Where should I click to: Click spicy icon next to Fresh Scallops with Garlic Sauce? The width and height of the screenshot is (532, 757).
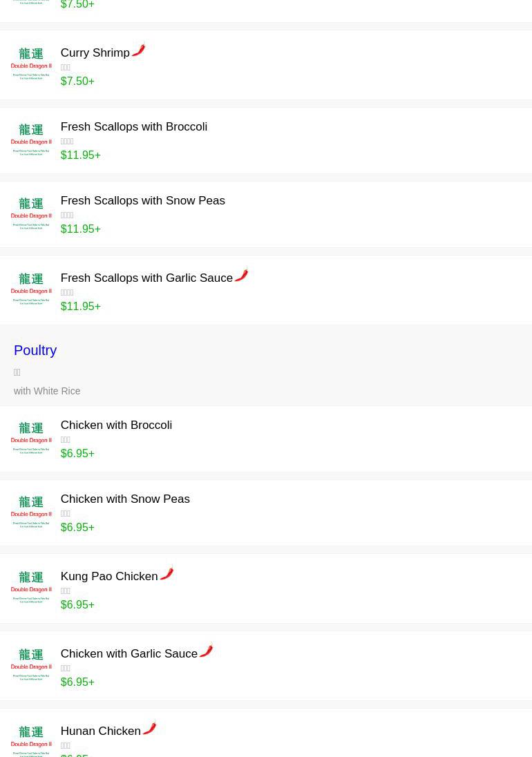click(241, 275)
